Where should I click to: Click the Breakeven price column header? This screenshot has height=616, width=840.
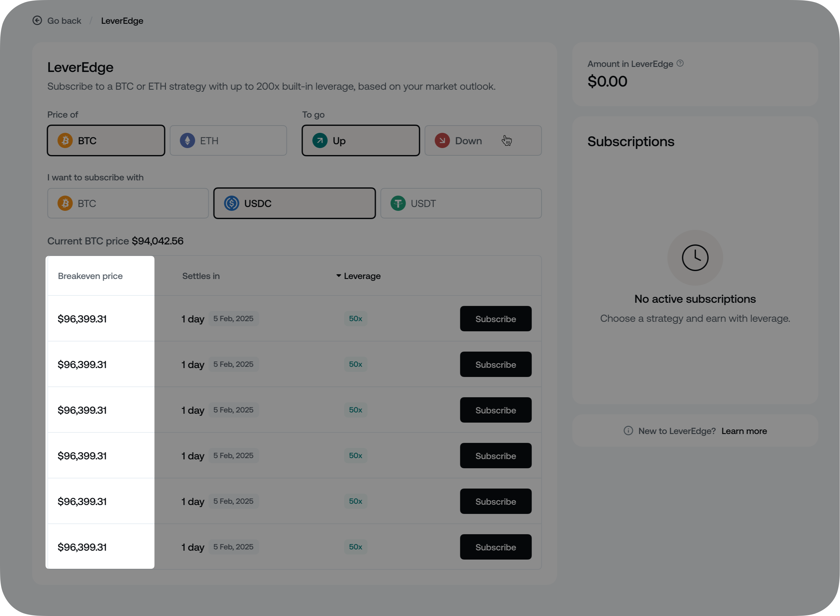click(x=90, y=276)
